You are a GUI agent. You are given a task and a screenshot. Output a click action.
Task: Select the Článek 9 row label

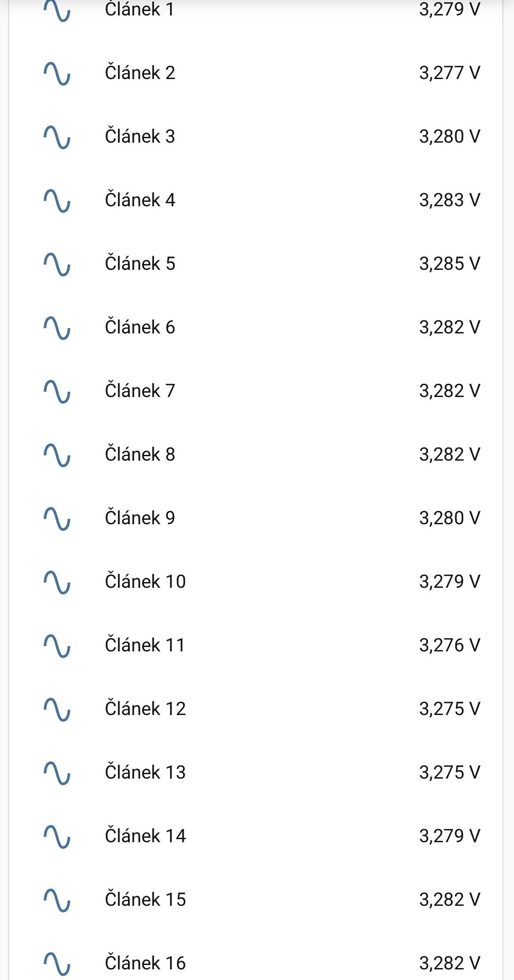[140, 518]
